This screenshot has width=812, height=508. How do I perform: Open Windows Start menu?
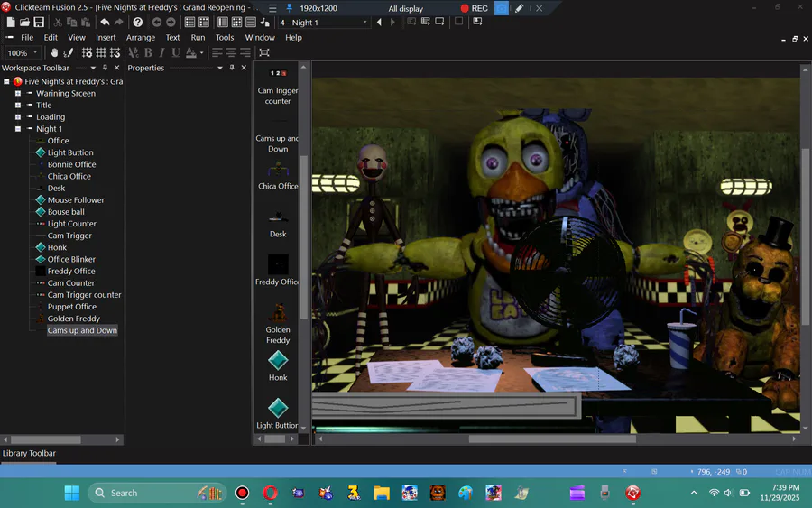tap(72, 493)
